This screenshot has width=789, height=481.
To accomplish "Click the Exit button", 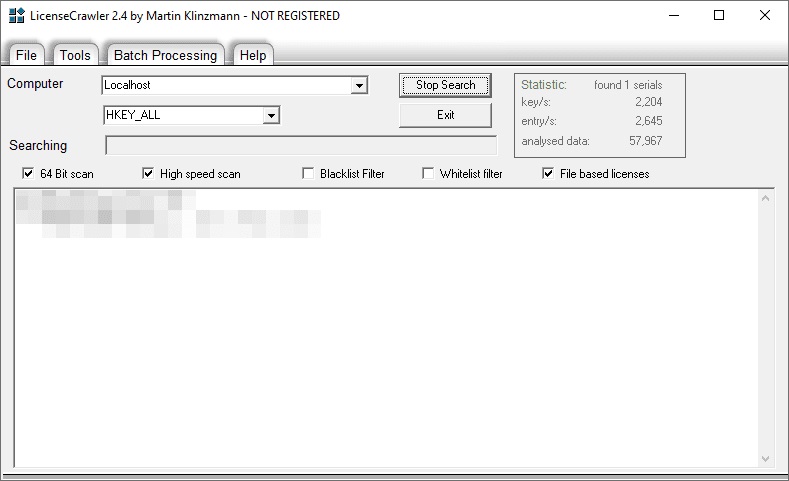I will (x=445, y=115).
